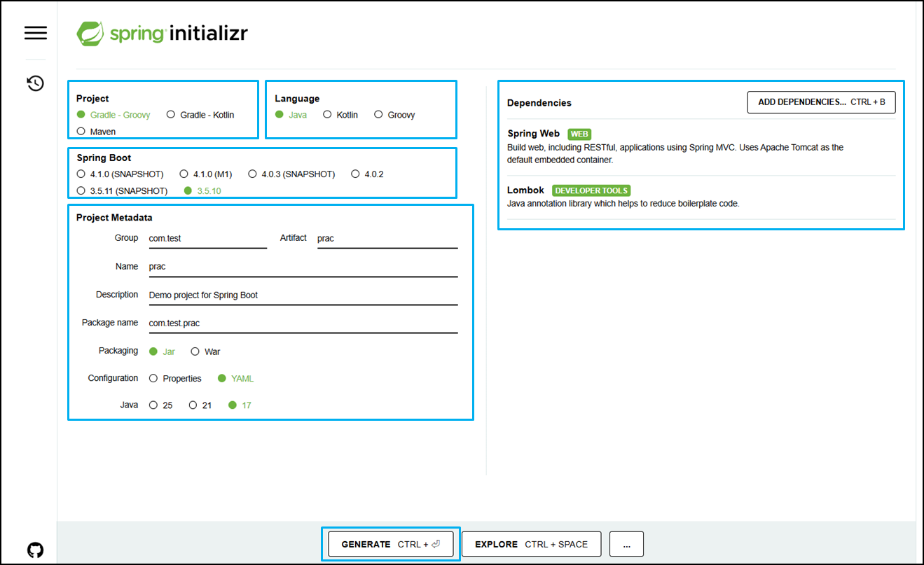This screenshot has height=565, width=924.
Task: Open the history clock icon
Action: click(x=36, y=83)
